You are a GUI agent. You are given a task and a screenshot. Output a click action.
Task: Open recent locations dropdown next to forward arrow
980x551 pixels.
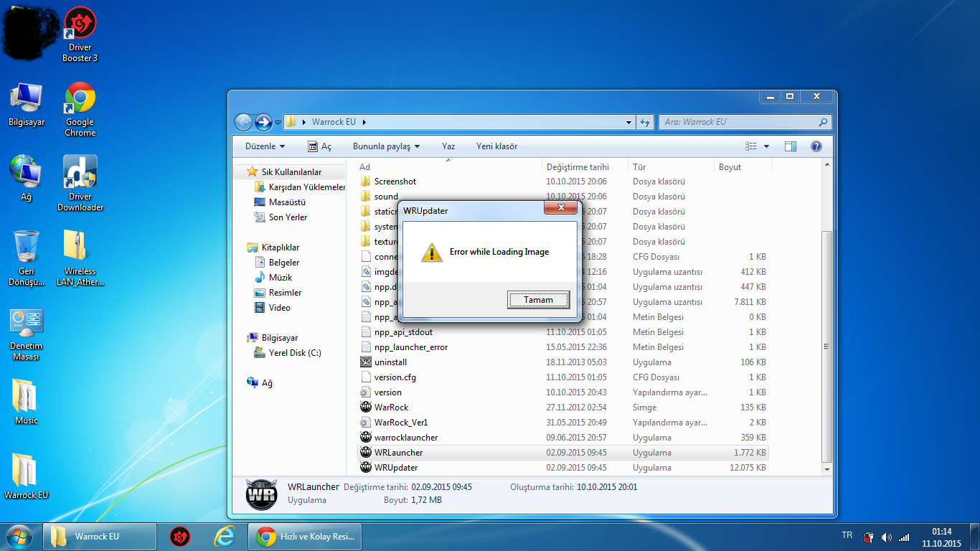(278, 123)
